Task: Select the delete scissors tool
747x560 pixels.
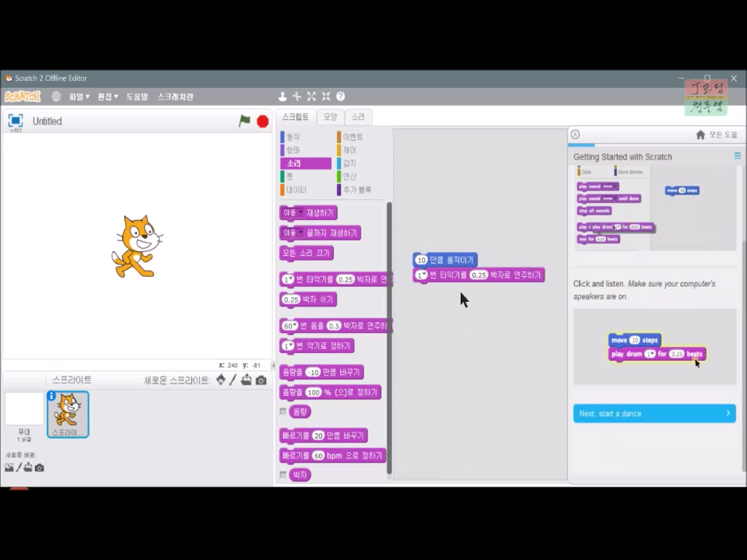Action: point(297,96)
